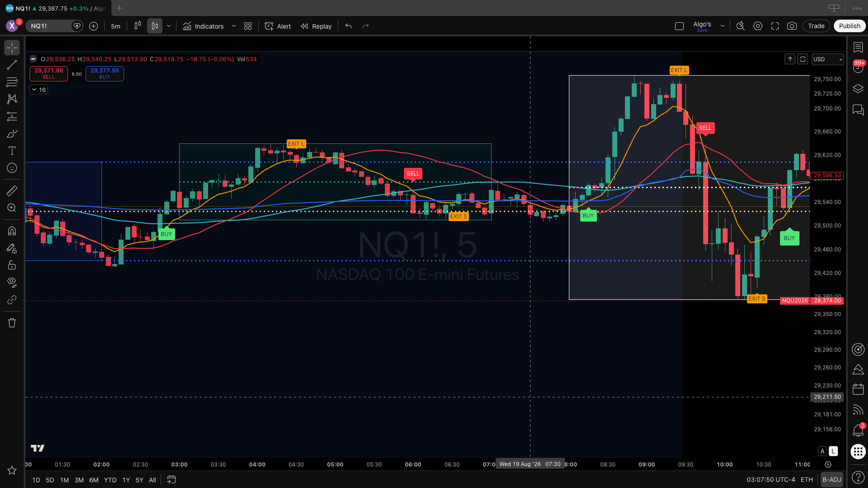
Task: Select the 1M date range tab
Action: click(64, 480)
